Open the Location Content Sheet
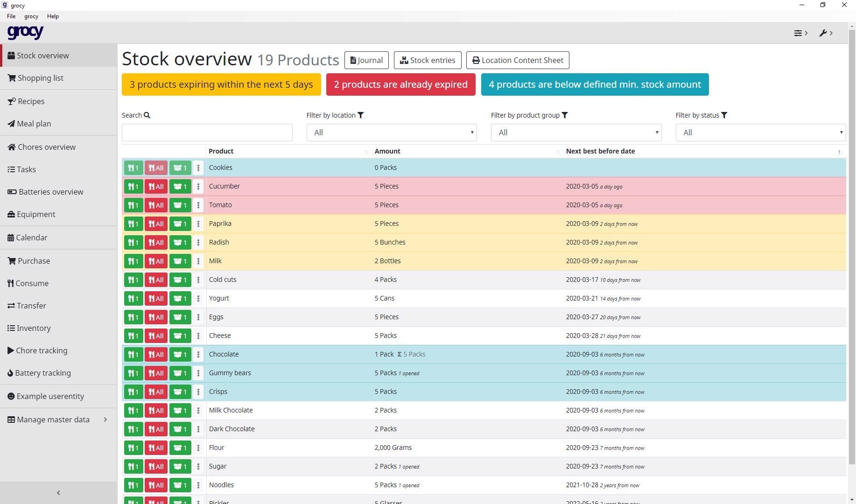The width and height of the screenshot is (856, 504). (x=518, y=60)
